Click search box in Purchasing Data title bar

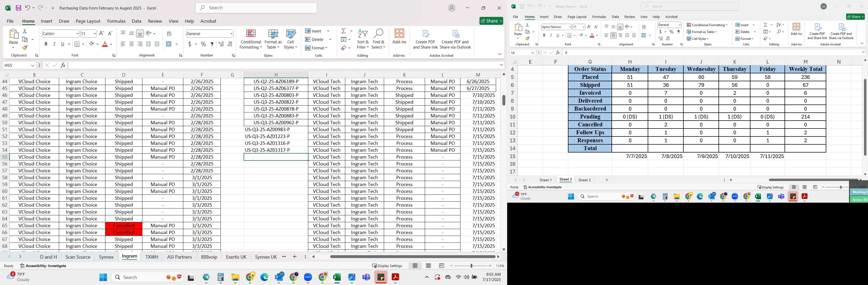[x=256, y=8]
